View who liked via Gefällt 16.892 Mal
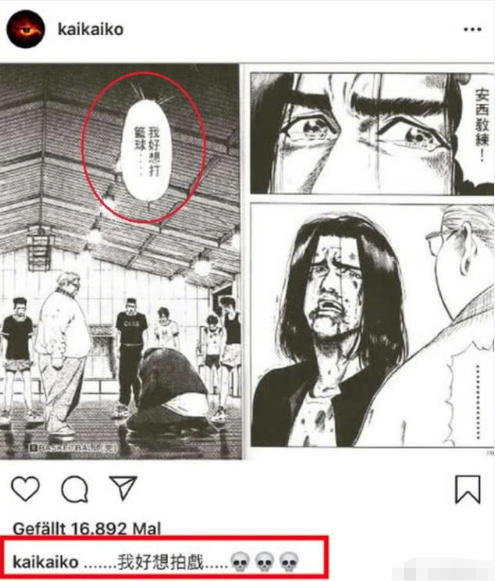The height and width of the screenshot is (581, 495). tap(87, 528)
